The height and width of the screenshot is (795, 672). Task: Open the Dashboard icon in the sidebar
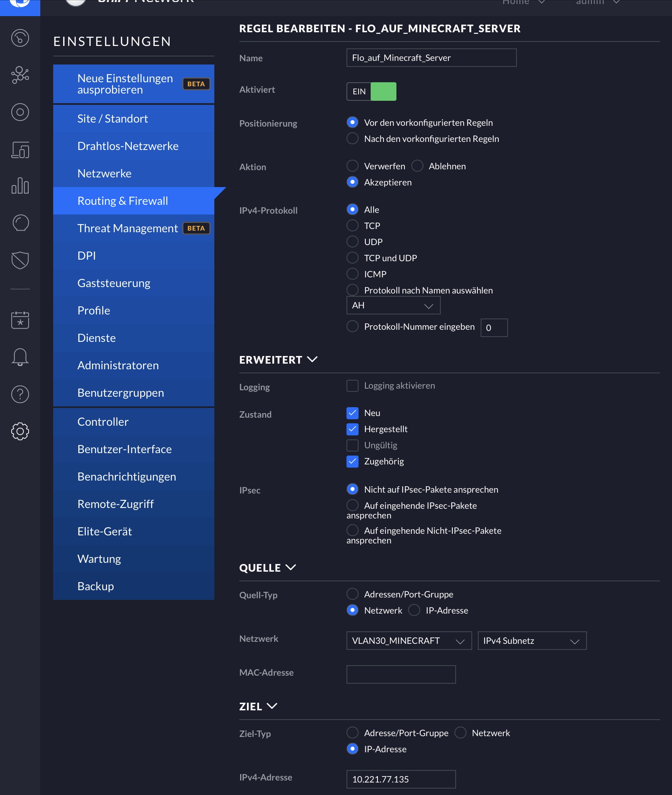pyautogui.click(x=20, y=38)
